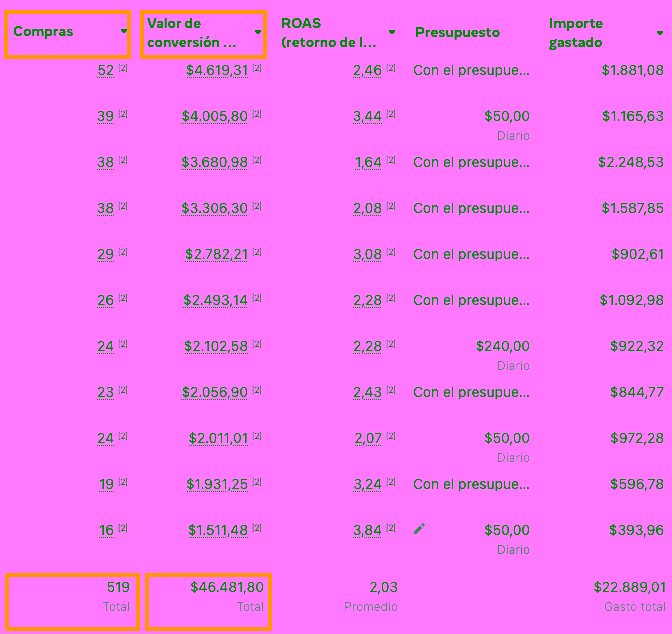Open the Compras column dropdown arrow
The image size is (672, 634).
[x=124, y=32]
